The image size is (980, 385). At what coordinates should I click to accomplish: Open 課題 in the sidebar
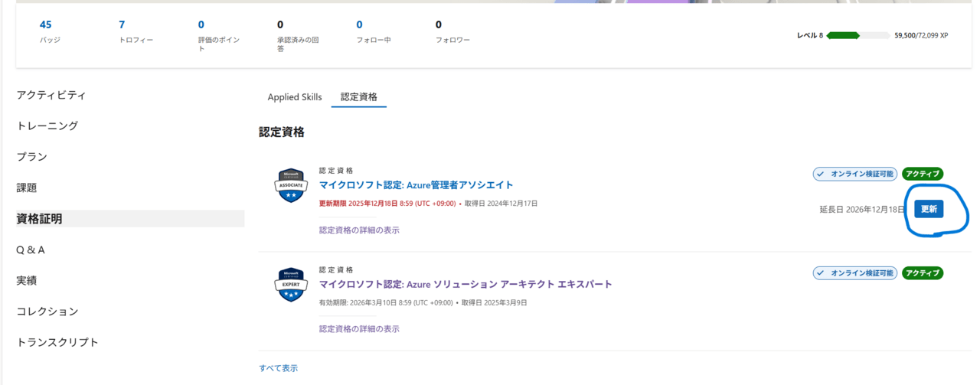[x=27, y=188]
